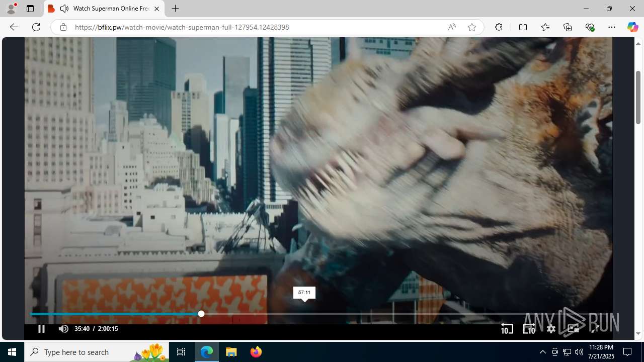This screenshot has width=644, height=362.
Task: Launch Firefox from the taskbar
Action: [256, 352]
